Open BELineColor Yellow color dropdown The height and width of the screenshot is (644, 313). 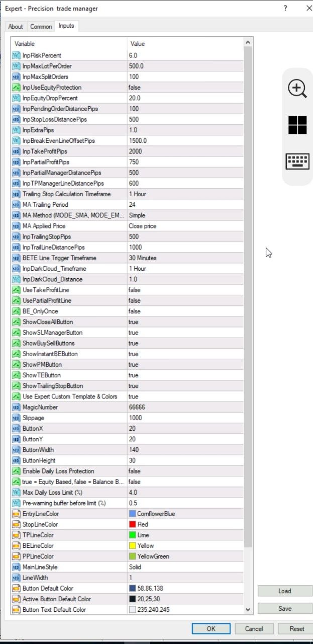(185, 545)
